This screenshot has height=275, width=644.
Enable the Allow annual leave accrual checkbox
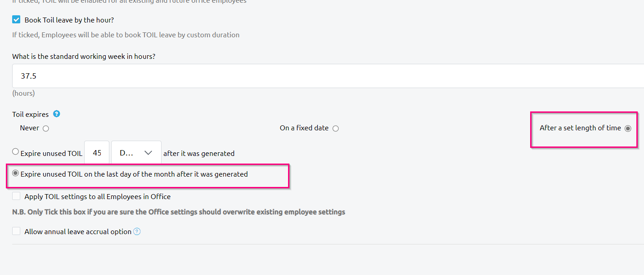coord(16,231)
